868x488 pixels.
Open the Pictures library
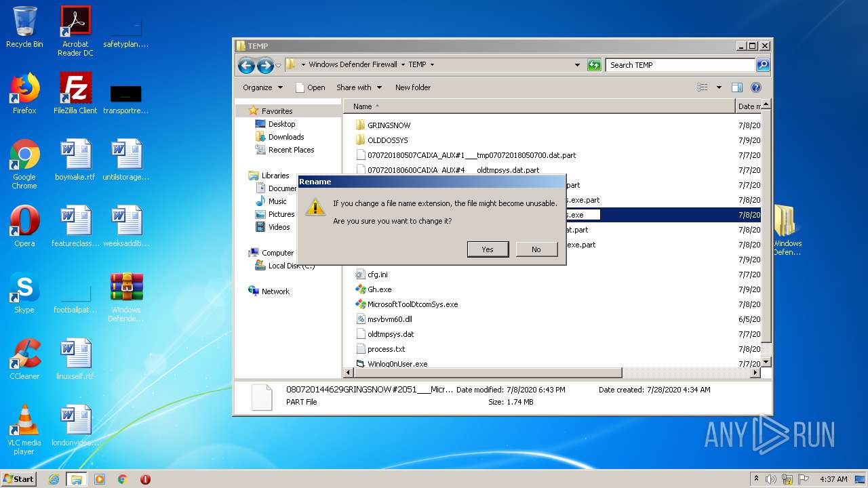(281, 214)
